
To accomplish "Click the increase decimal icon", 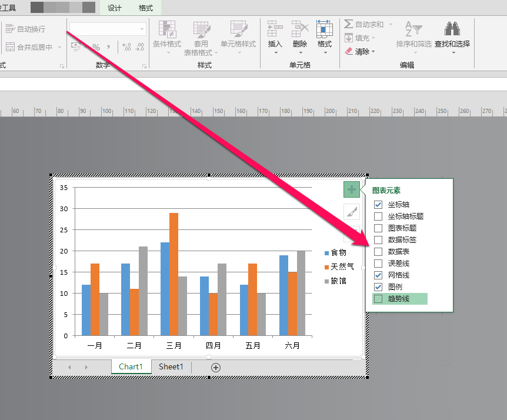I will [127, 47].
